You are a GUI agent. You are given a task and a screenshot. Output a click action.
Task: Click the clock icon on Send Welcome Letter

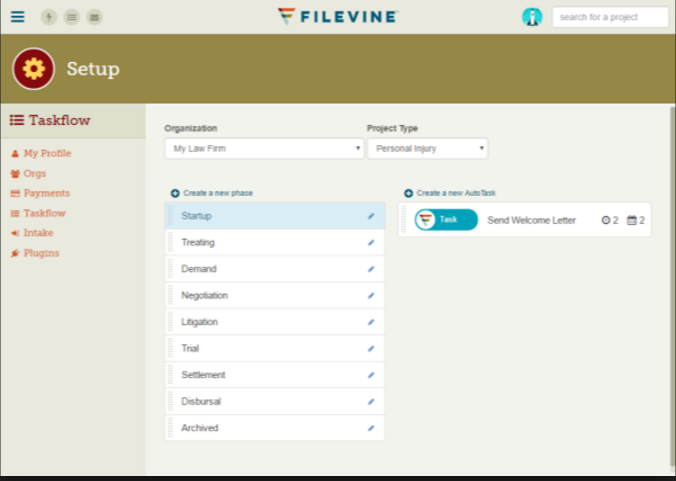click(x=606, y=220)
